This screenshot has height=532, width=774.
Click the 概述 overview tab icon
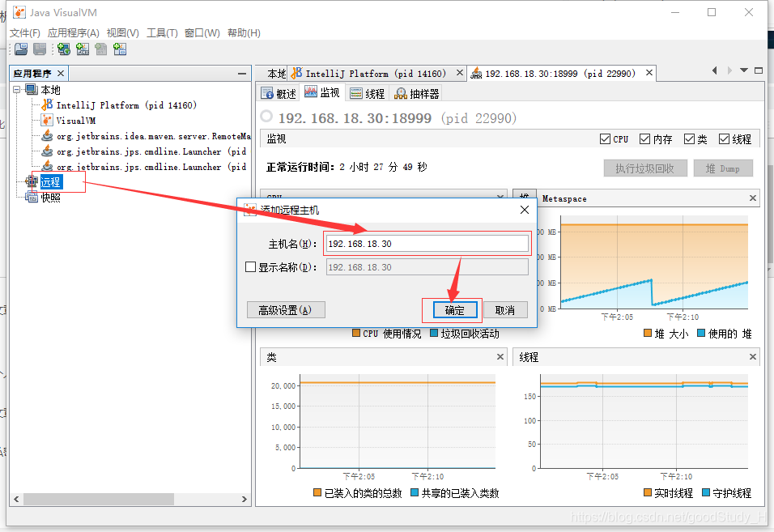pos(267,93)
